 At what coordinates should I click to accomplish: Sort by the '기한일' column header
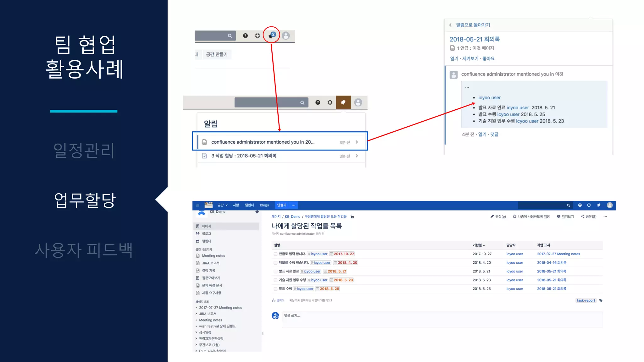coord(479,245)
